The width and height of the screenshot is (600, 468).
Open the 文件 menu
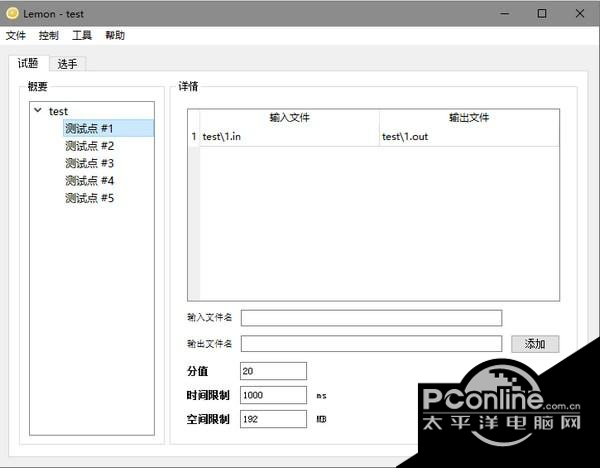pos(16,36)
